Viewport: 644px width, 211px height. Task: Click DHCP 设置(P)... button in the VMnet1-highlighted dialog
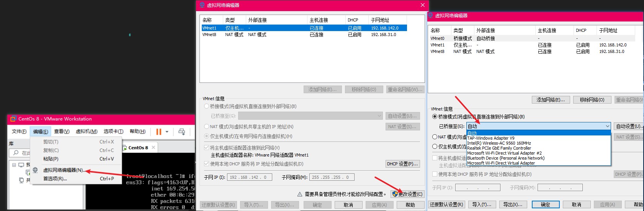pyautogui.click(x=402, y=164)
